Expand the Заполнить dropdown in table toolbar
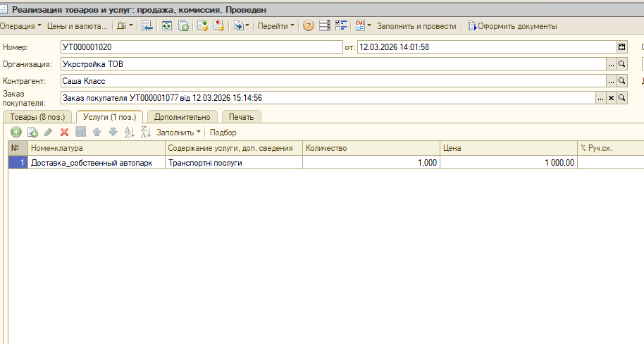The height and width of the screenshot is (344, 644). click(178, 133)
